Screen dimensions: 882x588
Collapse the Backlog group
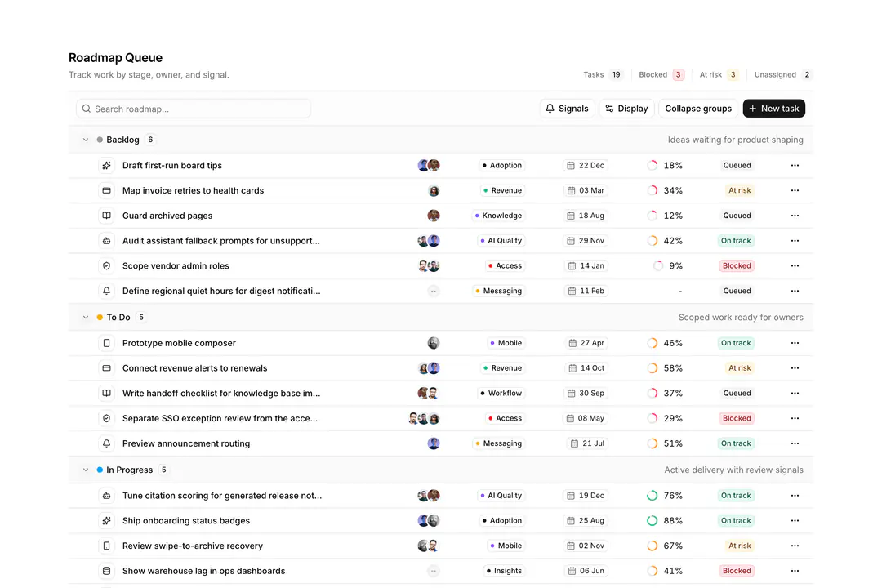pyautogui.click(x=86, y=140)
